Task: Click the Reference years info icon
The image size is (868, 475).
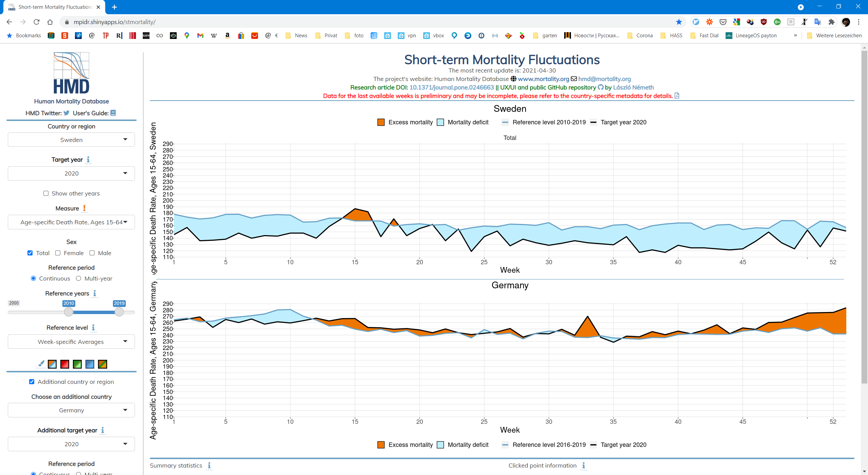Action: pyautogui.click(x=95, y=293)
